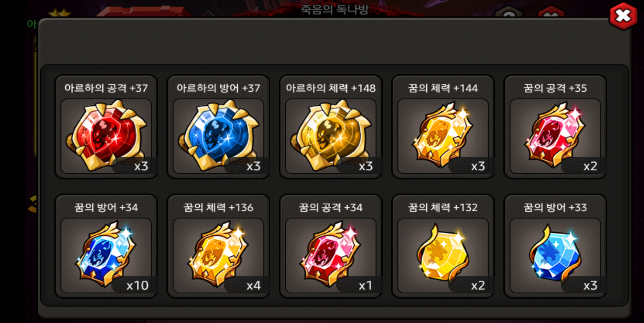Click the x2 badge on 꿈의 체력 +132
644x323 pixels.
coord(478,285)
